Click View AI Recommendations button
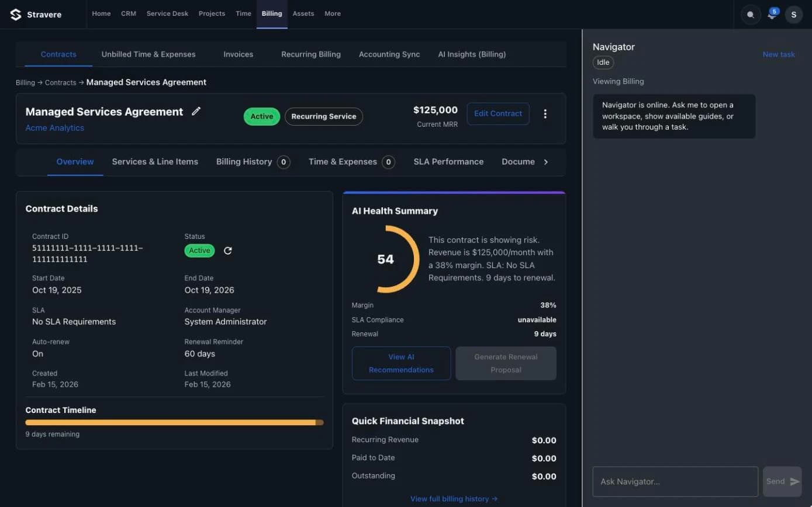Screen dimensions: 812x507 (x=402, y=363)
